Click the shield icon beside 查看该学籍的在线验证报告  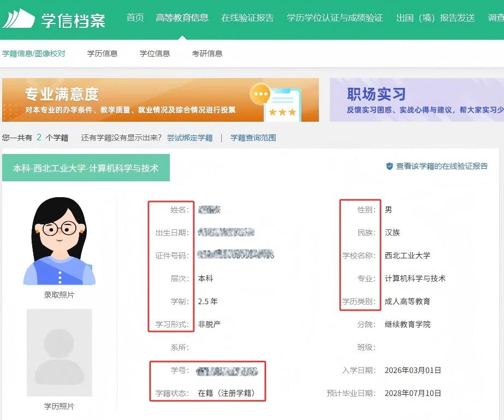click(389, 167)
